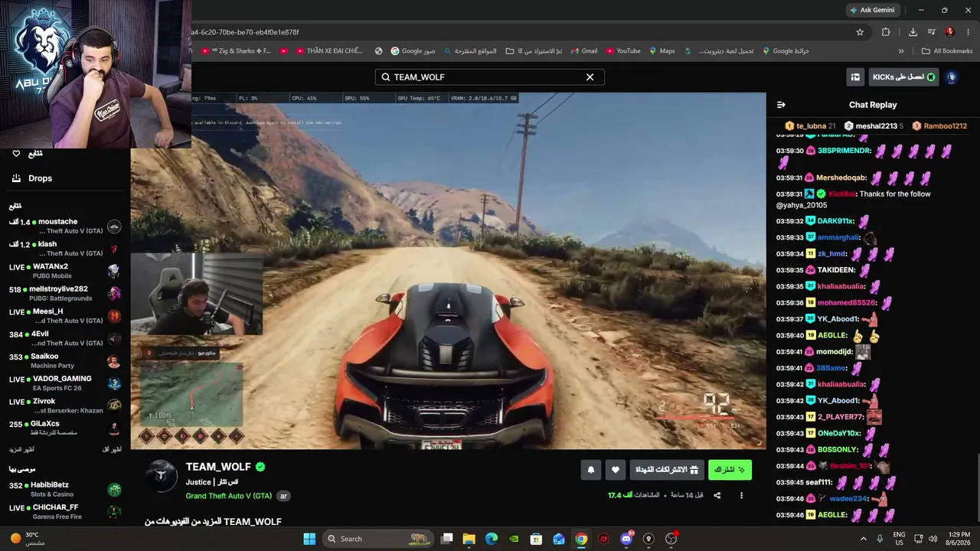This screenshot has height=551, width=980.
Task: Bookmark this page with the star icon
Action: point(860,32)
